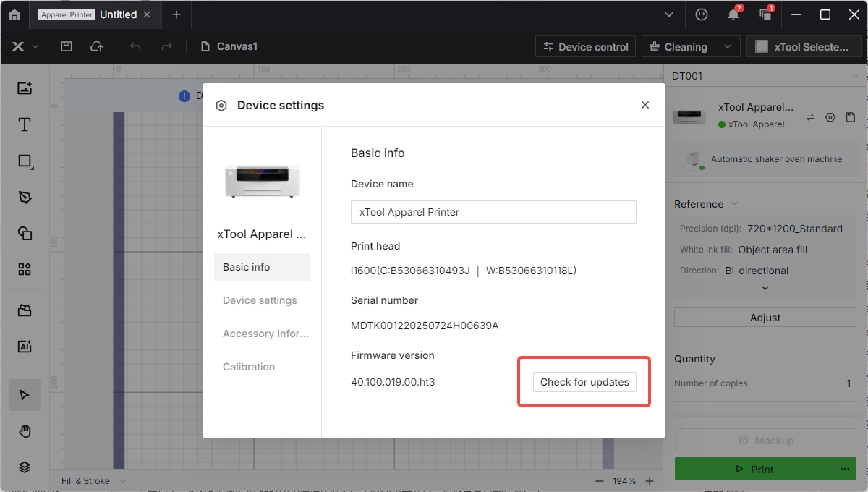
Task: Switch device using the swap arrows icon
Action: [810, 117]
